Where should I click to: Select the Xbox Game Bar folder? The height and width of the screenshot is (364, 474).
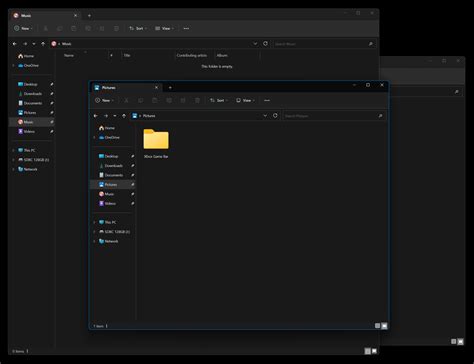tap(156, 143)
